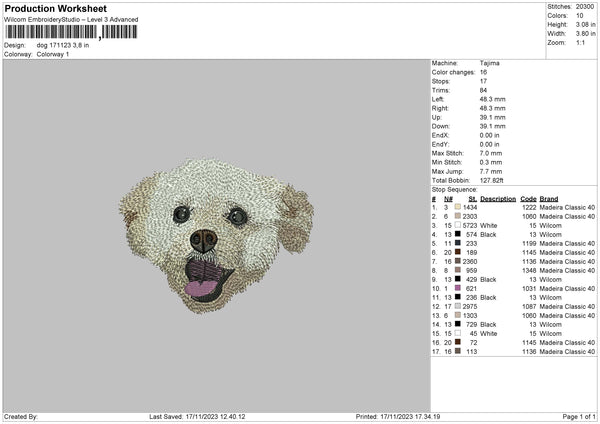Viewport: 600px width, 424px height.
Task: Click the barcode under the worksheet title
Action: click(68, 32)
